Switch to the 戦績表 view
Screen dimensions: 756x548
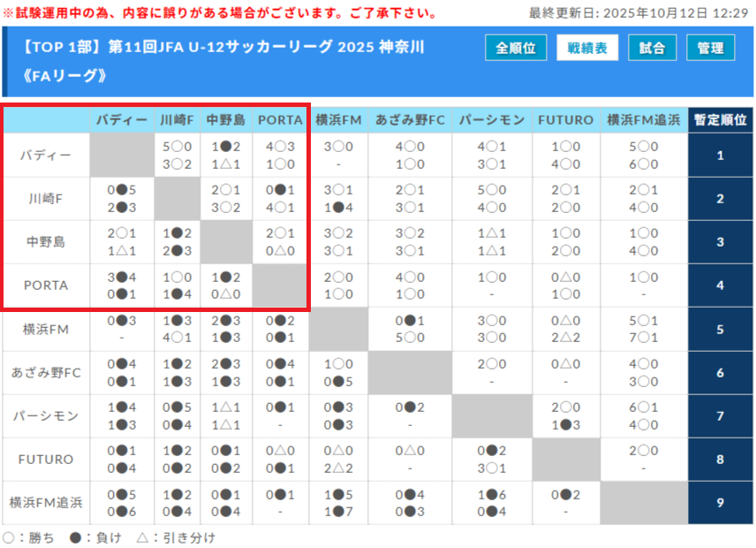tap(587, 49)
